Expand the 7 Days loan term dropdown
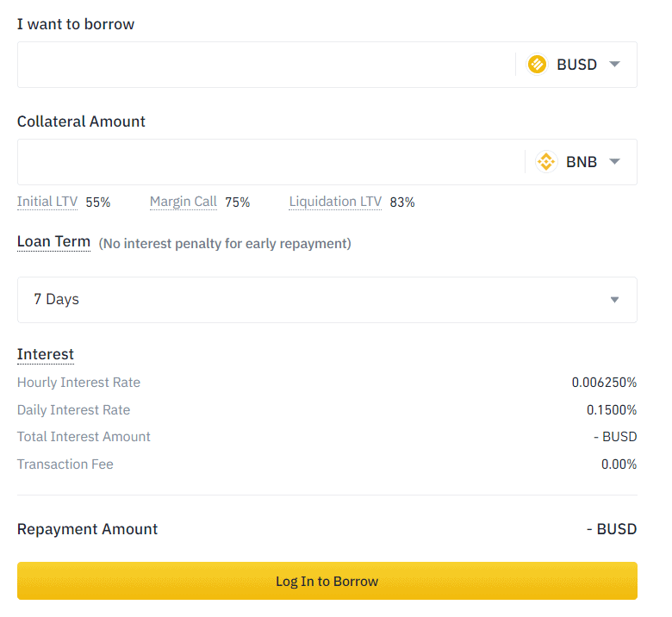The height and width of the screenshot is (617, 672). click(x=614, y=300)
